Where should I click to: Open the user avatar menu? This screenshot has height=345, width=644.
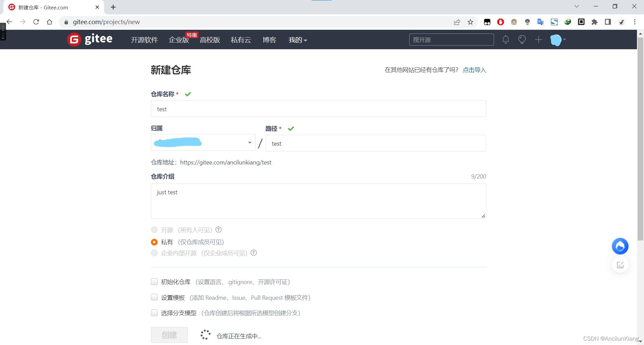558,40
